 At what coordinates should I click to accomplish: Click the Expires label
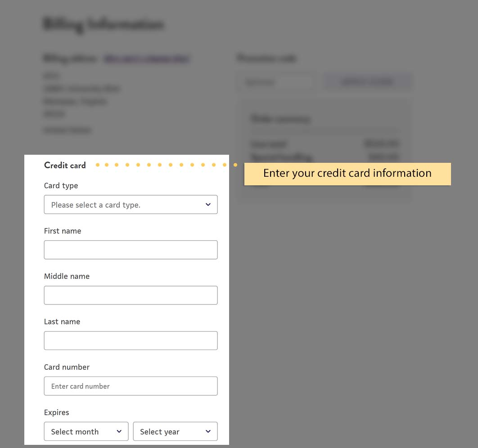point(56,412)
